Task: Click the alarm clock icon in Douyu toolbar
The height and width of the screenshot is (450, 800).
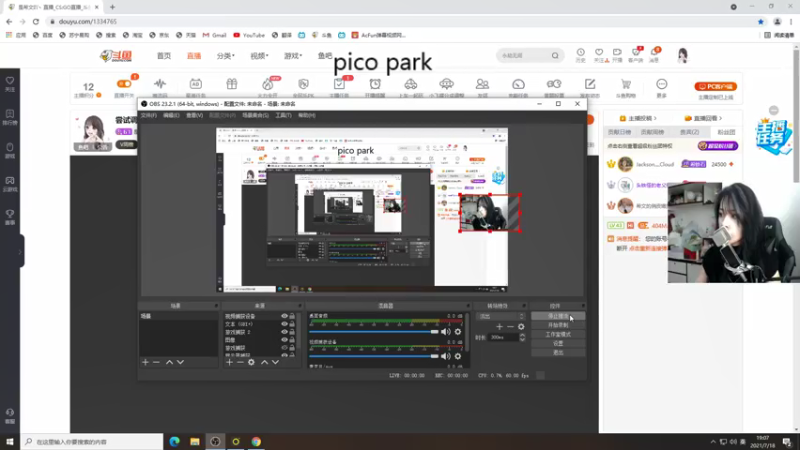Action: [375, 84]
